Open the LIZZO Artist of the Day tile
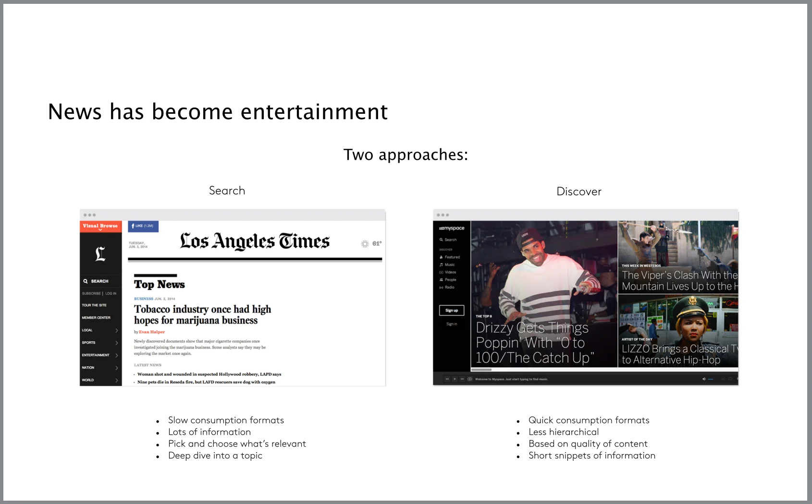Image resolution: width=812 pixels, height=504 pixels. click(x=678, y=331)
